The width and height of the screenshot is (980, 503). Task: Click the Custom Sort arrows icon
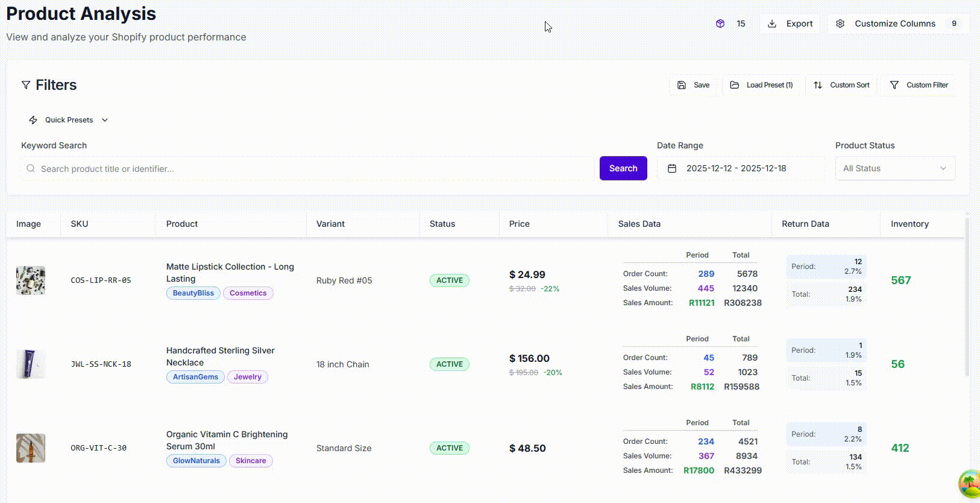pyautogui.click(x=818, y=85)
